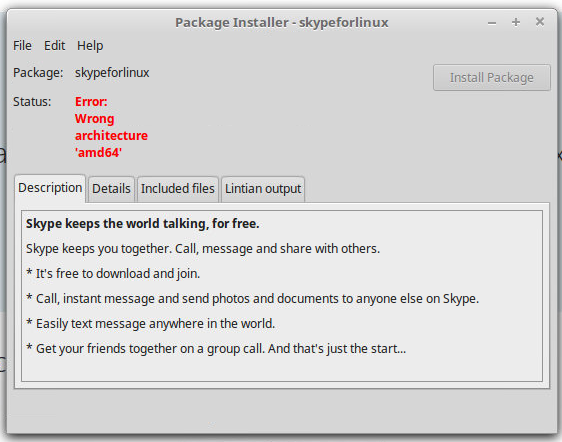This screenshot has width=562, height=442.
Task: Minimize the Package Installer window
Action: [x=492, y=23]
